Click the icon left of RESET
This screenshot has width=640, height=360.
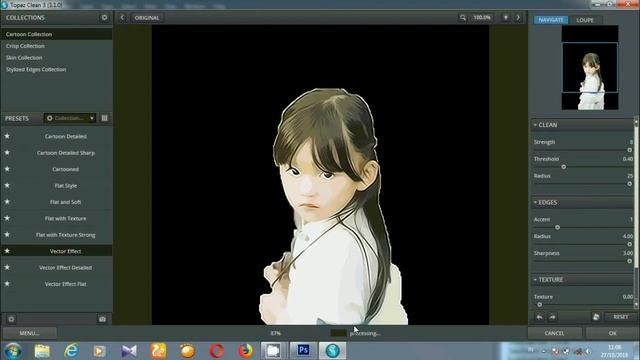pos(596,317)
